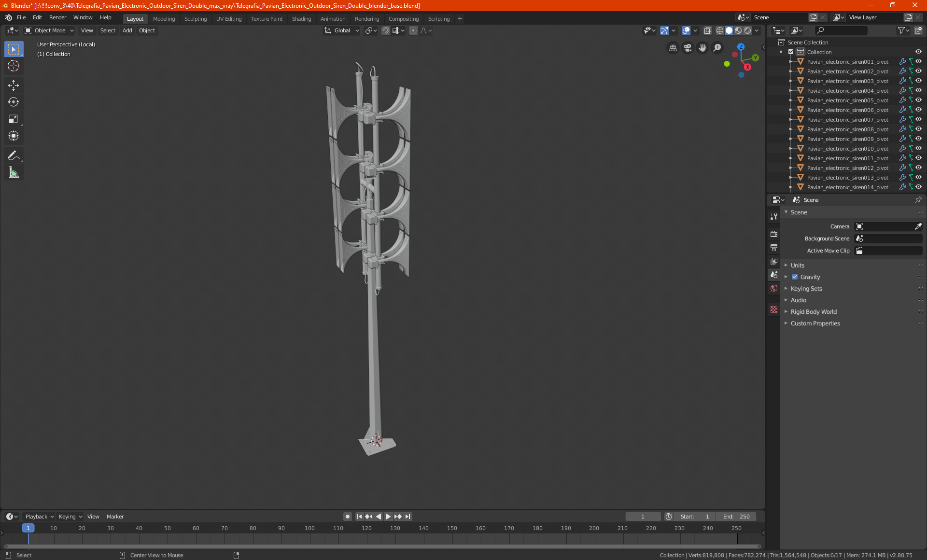The image size is (927, 560).
Task: Toggle Collection visibility eye icon
Action: click(918, 52)
